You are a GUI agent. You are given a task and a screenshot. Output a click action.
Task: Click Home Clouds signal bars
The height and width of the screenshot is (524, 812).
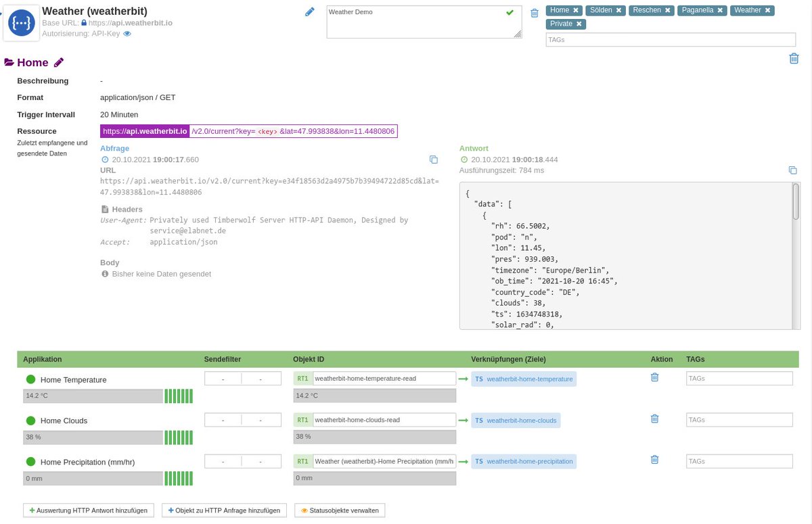pos(179,437)
